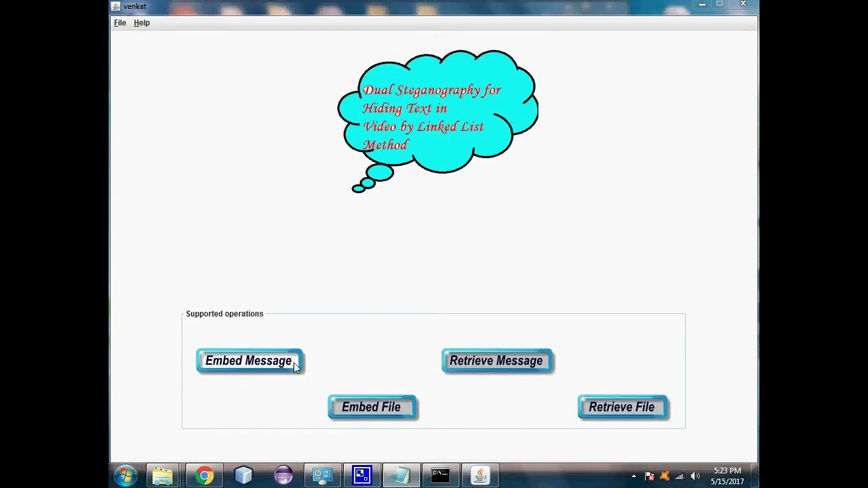Screen dimensions: 868x488
Task: Switch to the Java app taskbar icon
Action: 479,476
